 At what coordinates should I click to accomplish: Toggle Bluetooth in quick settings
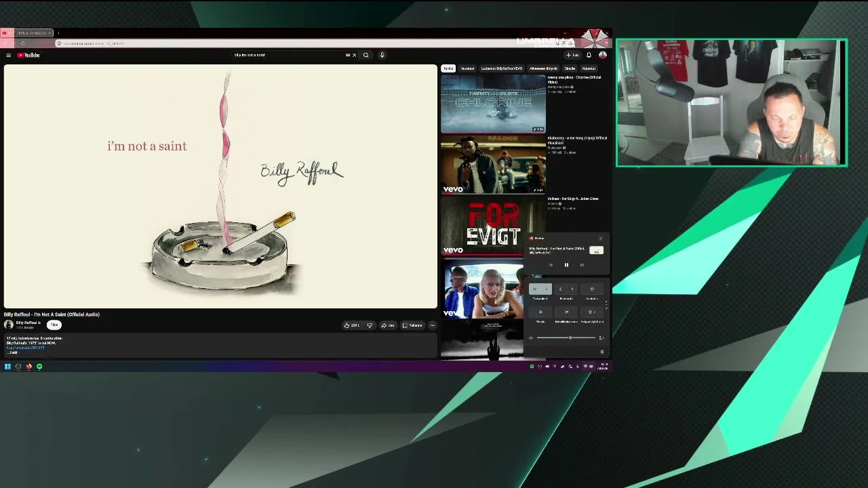click(x=560, y=289)
